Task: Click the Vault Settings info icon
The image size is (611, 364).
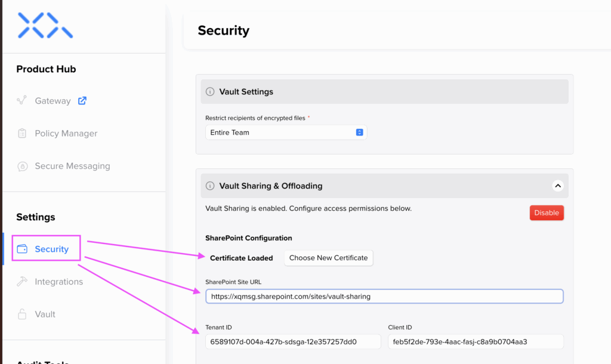Action: 210,92
